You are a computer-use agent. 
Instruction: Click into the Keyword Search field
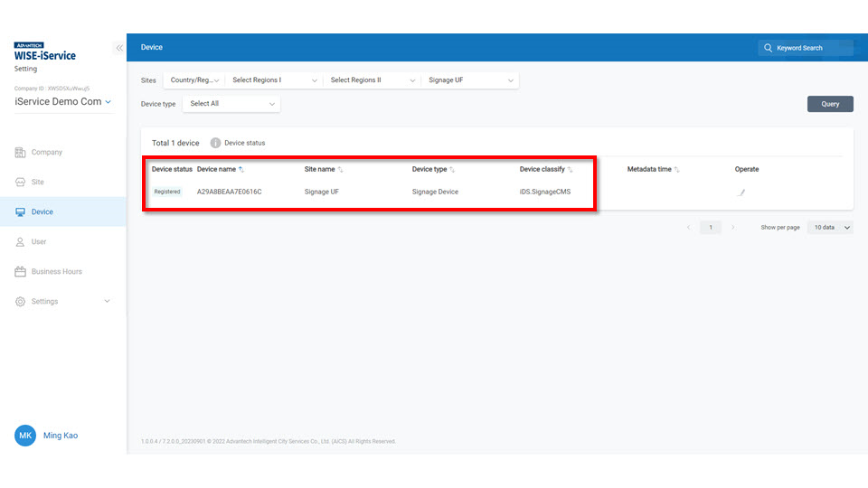[811, 48]
